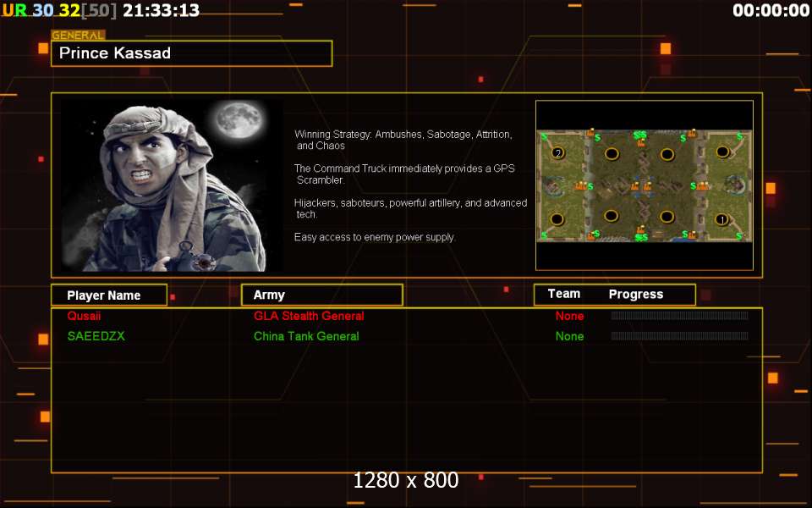Viewport: 812px width, 508px height.
Task: Select start position 2 on the map
Action: [x=557, y=153]
